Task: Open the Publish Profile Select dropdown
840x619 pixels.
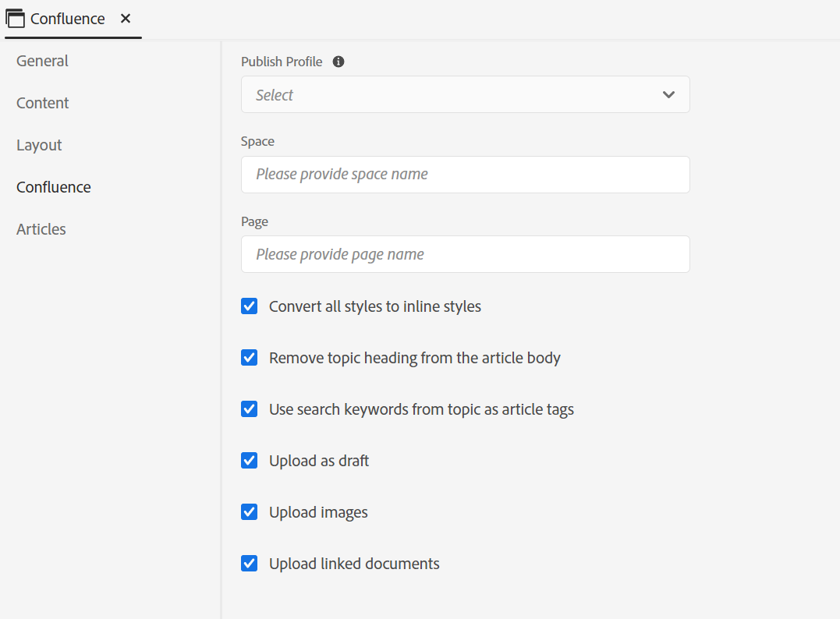Action: [465, 94]
